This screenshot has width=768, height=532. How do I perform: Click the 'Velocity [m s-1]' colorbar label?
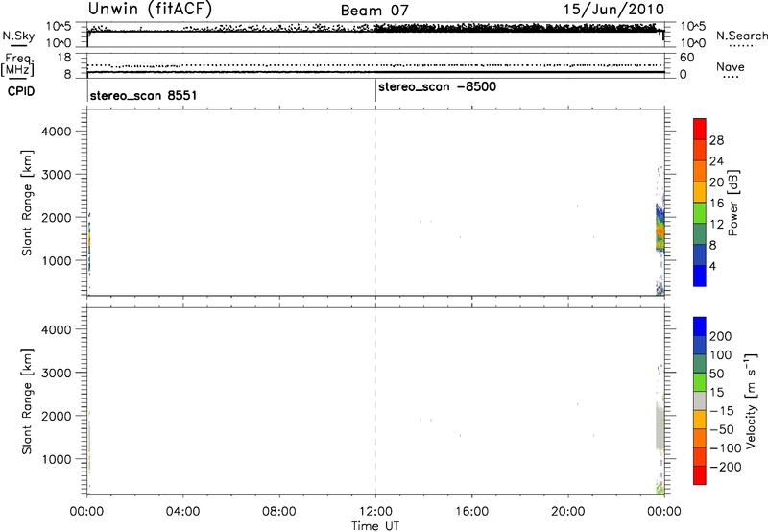(x=751, y=400)
